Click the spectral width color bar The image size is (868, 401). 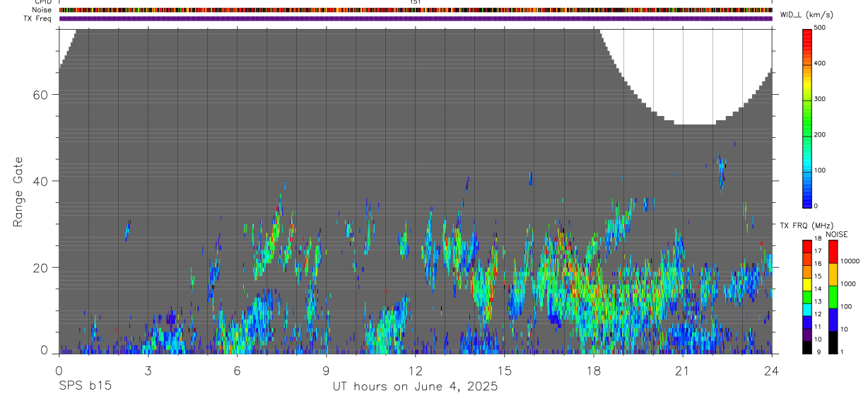pyautogui.click(x=808, y=117)
